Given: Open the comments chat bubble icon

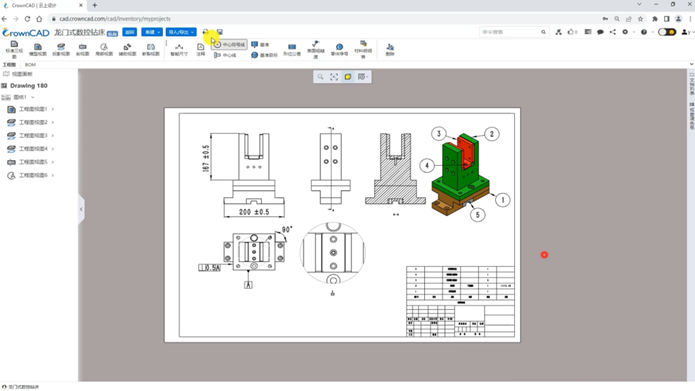Looking at the screenshot, I should point(600,32).
